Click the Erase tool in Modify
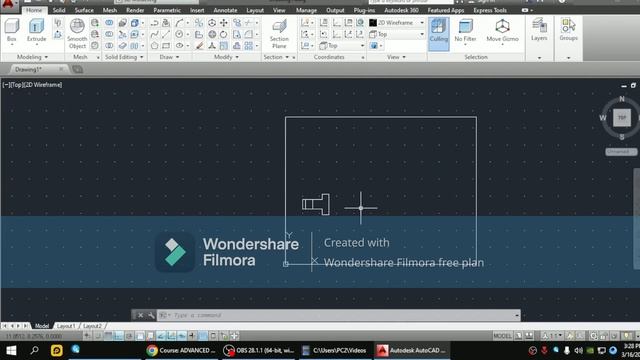 click(199, 46)
